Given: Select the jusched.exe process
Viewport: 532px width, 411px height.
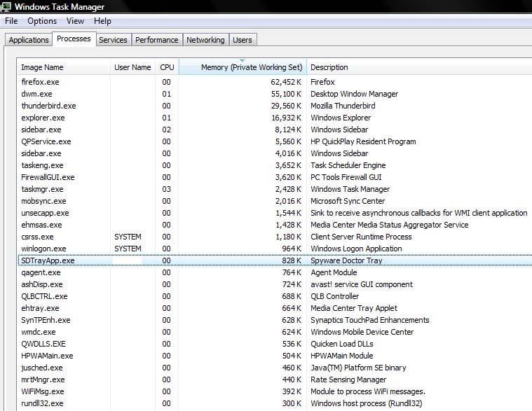Looking at the screenshot, I should (x=275, y=368).
